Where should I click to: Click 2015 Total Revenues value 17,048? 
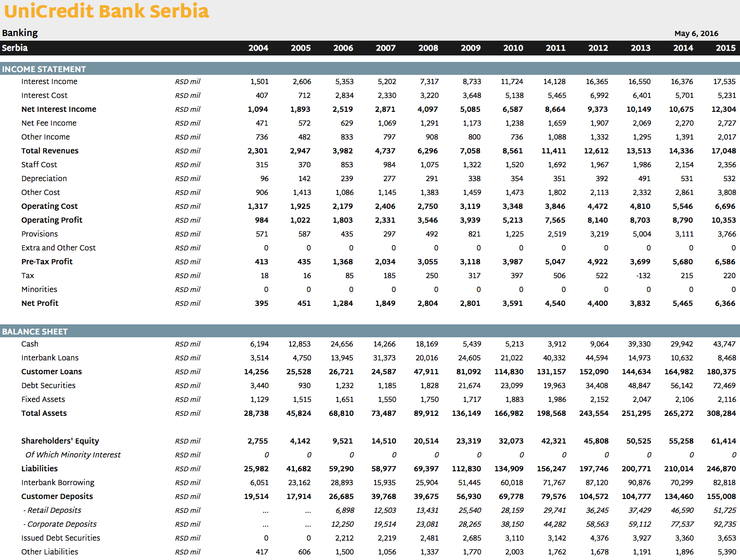(x=723, y=151)
